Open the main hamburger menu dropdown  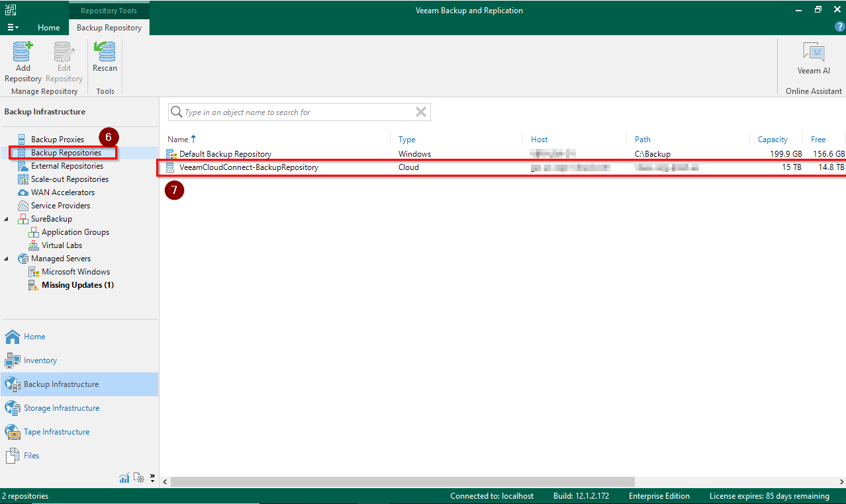pyautogui.click(x=13, y=28)
